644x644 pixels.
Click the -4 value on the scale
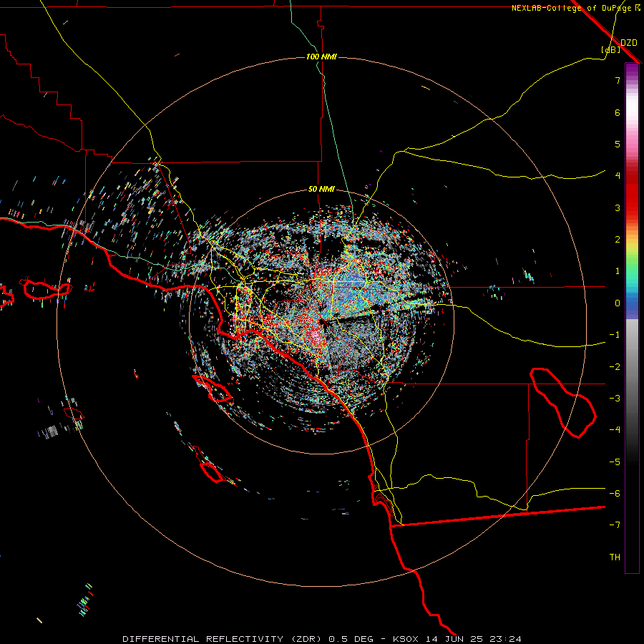tap(615, 430)
